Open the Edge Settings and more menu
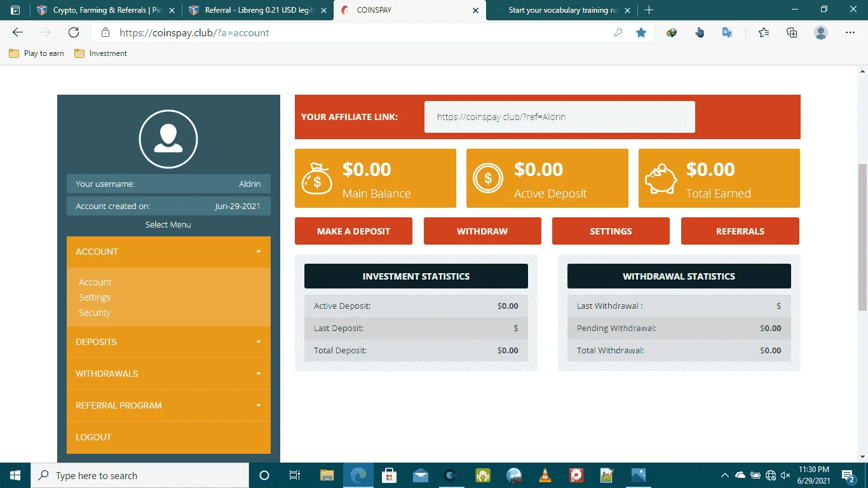Viewport: 868px width, 488px height. [850, 32]
